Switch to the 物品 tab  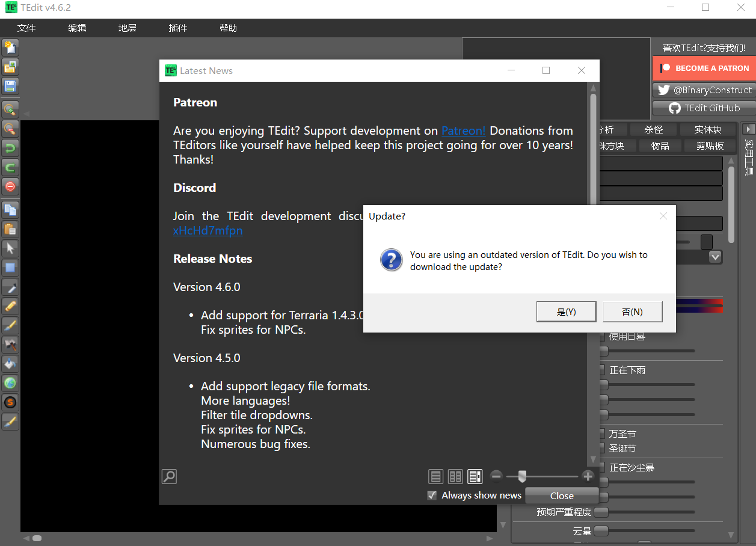[660, 146]
